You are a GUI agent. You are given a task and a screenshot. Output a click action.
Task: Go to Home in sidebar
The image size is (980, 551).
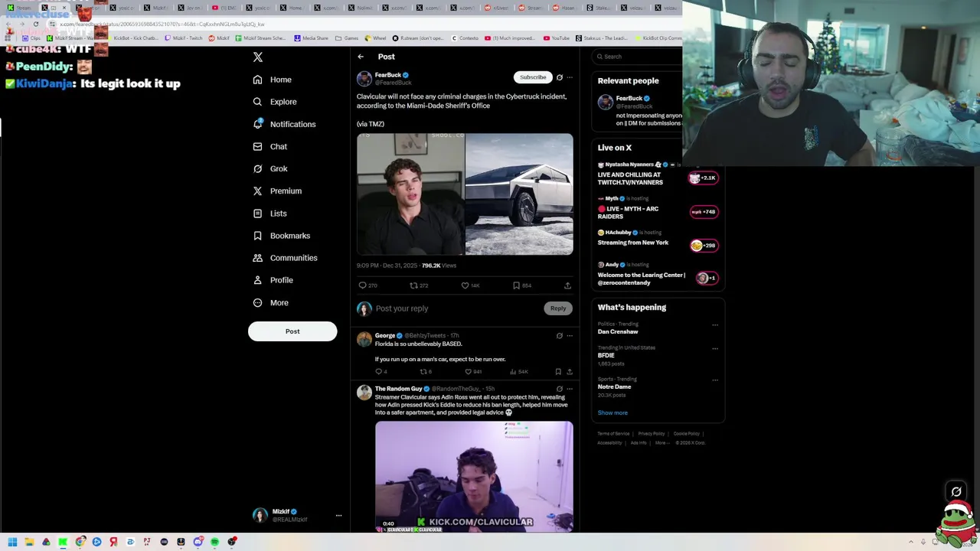[273, 80]
